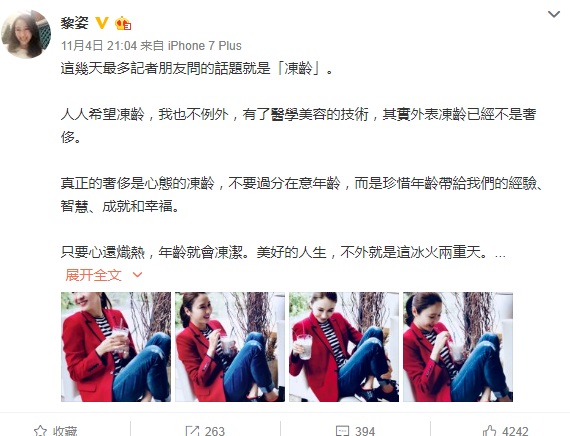Open the post timestamp 11月4日 21:04
Screen dimensions: 570x436
[99, 46]
